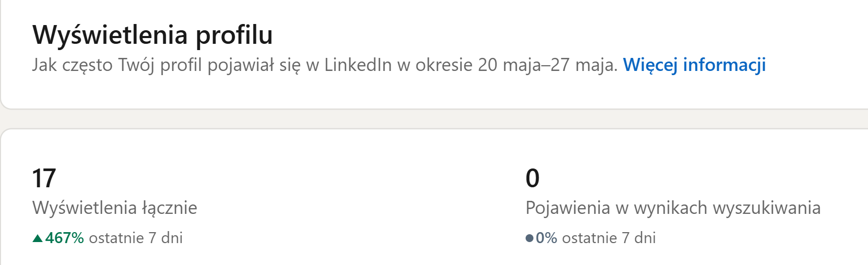
Task: Select the 0 search appearances number
Action: (532, 178)
